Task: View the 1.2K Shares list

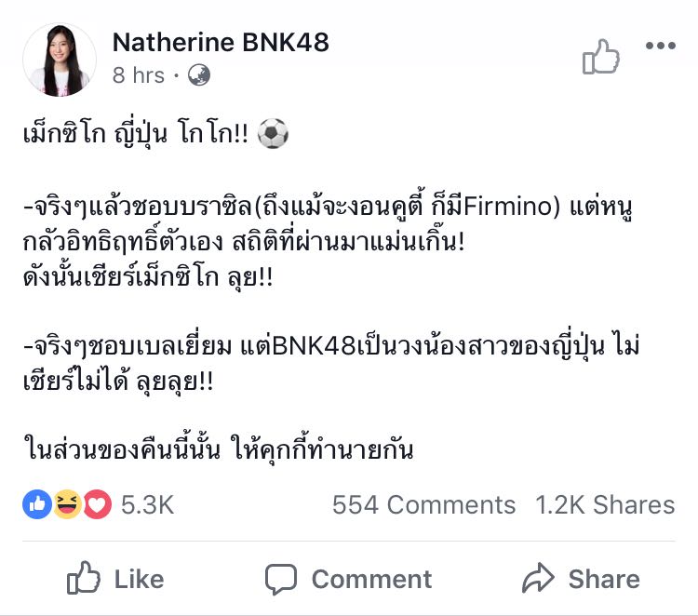Action: pos(605,504)
